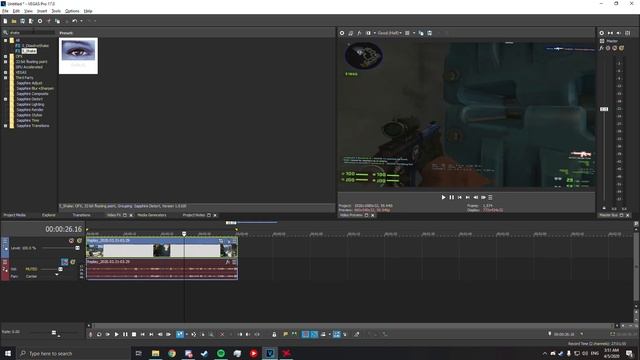Click the Record microphone button

[x=91, y=334]
